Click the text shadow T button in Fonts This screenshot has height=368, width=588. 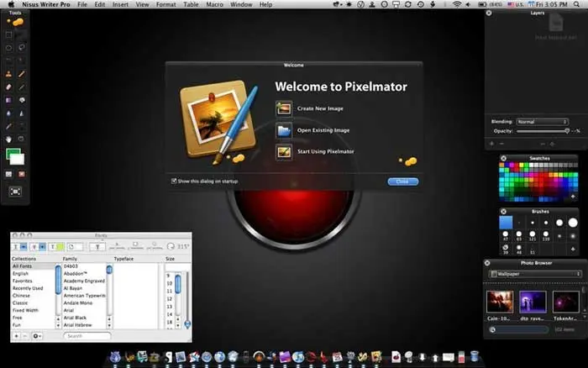[97, 247]
